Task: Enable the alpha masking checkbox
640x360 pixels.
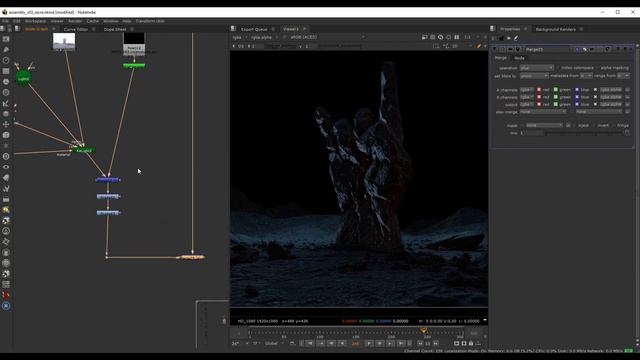Action: click(597, 68)
